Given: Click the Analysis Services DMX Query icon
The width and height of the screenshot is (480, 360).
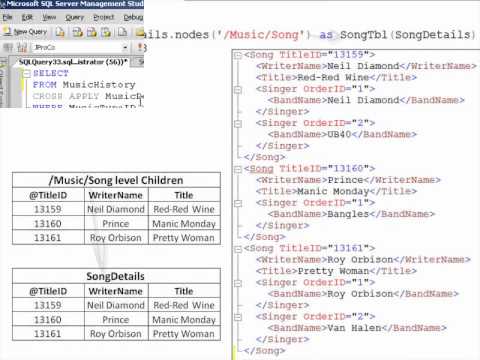Looking at the screenshot, I should (x=92, y=32).
